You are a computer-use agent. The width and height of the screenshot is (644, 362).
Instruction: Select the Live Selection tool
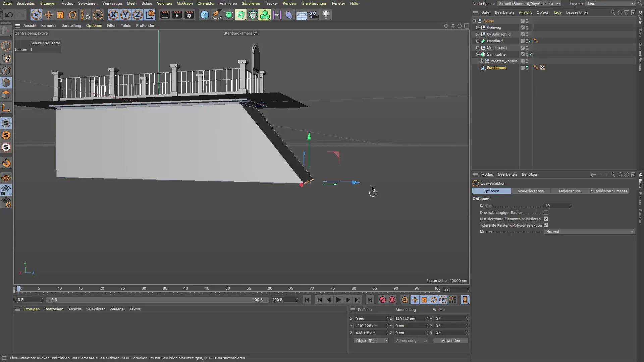[x=36, y=15]
